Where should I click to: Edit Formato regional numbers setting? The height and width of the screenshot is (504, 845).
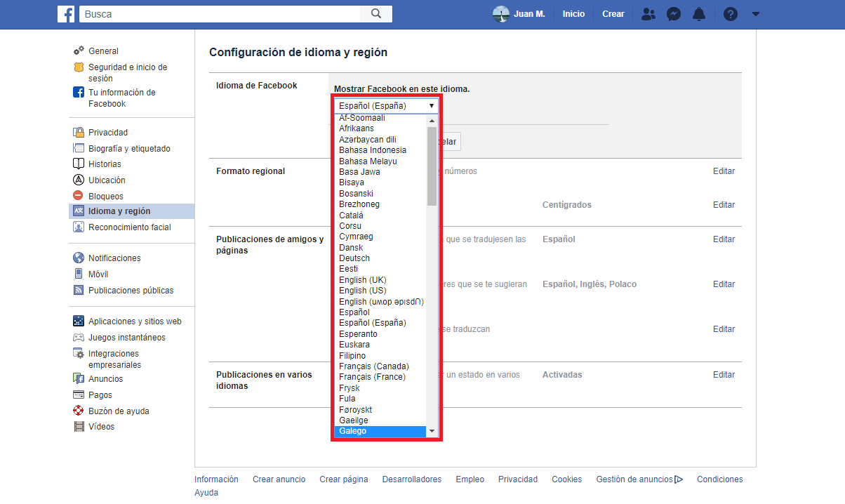(724, 171)
